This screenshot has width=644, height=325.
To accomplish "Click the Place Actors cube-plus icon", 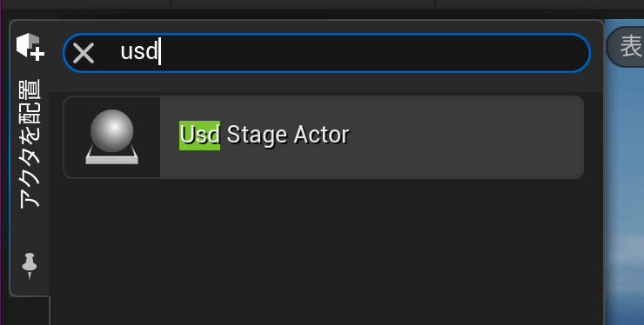I will 30,46.
